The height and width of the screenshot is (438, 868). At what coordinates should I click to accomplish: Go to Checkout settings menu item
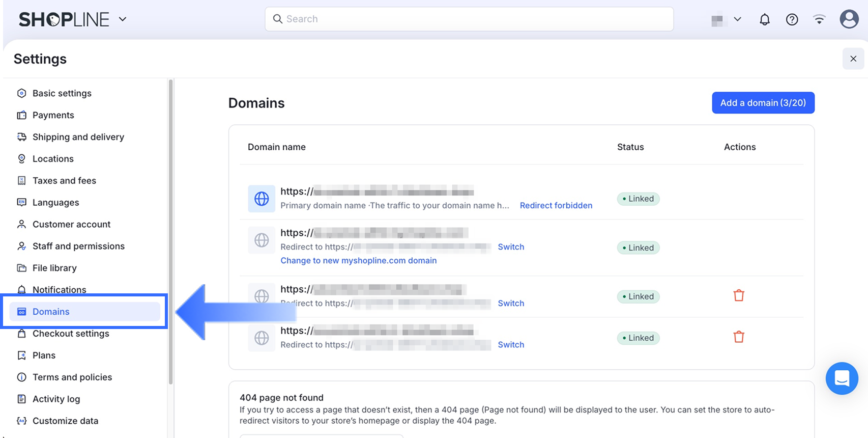71,334
